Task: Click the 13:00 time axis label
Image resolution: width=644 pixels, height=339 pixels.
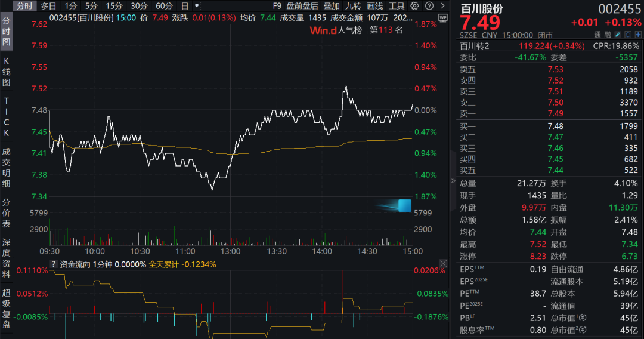Action: 230,251
